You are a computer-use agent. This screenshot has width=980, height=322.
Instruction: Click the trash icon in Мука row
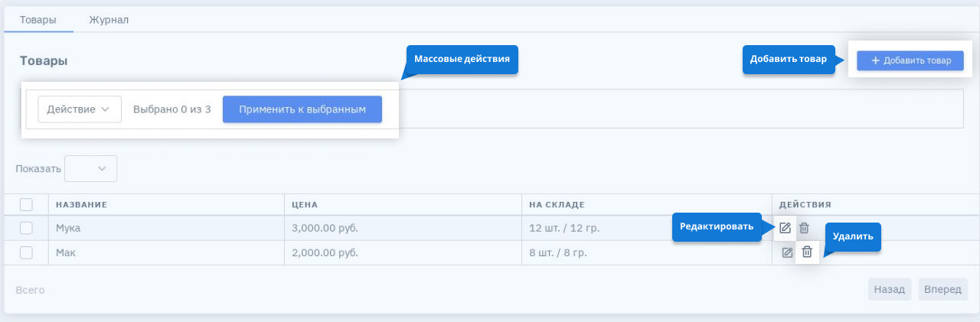[804, 228]
